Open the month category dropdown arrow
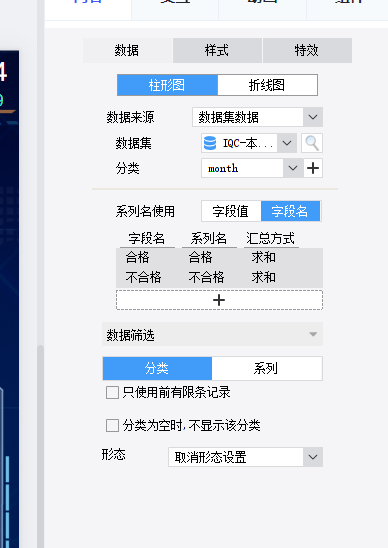This screenshot has height=548, width=388. click(293, 168)
